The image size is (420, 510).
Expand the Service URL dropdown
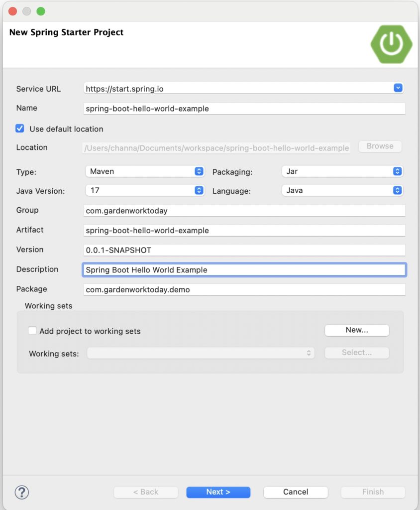pos(398,88)
